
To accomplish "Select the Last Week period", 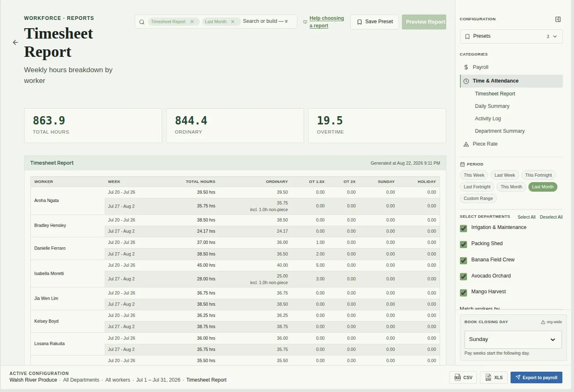I will [505, 175].
